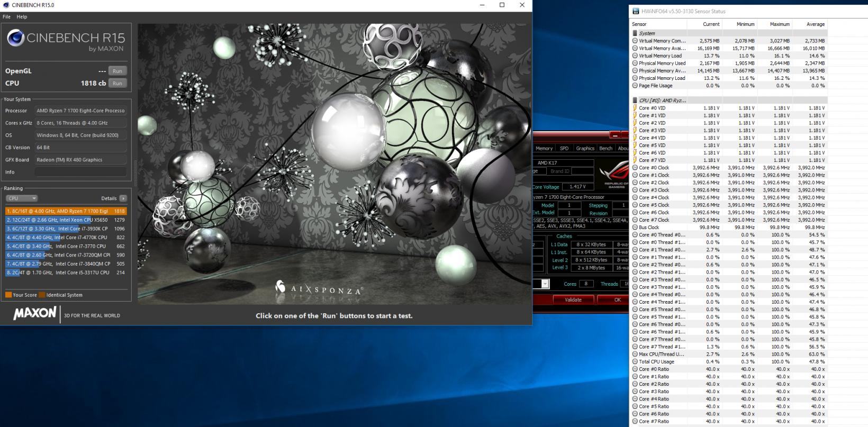The image size is (868, 427).
Task: Click the GFX Board Radeon RX 480 field
Action: click(x=81, y=160)
